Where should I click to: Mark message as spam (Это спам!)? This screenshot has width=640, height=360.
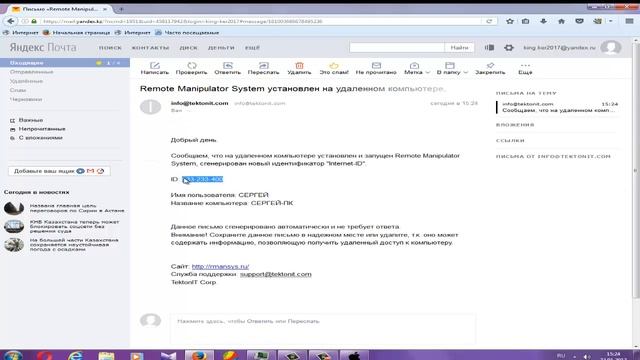[x=333, y=68]
